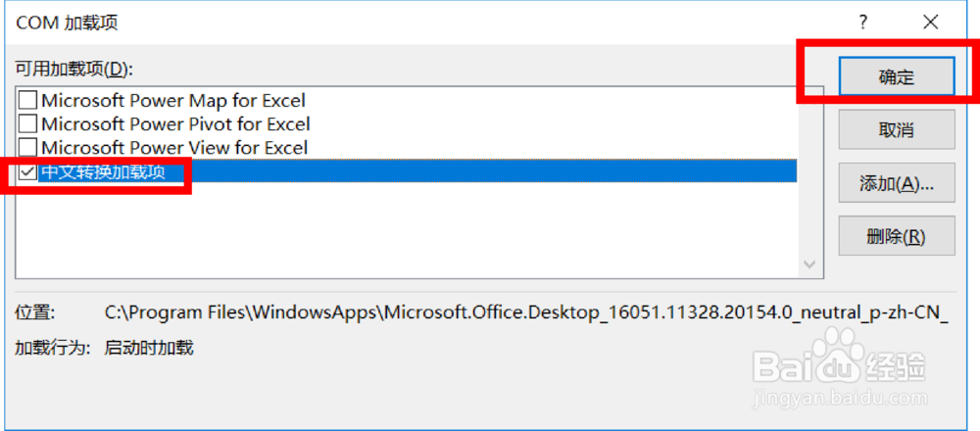Highlight the Microsoft Power Pivot for Excel entry
Screen dimensions: 980x431
point(175,124)
